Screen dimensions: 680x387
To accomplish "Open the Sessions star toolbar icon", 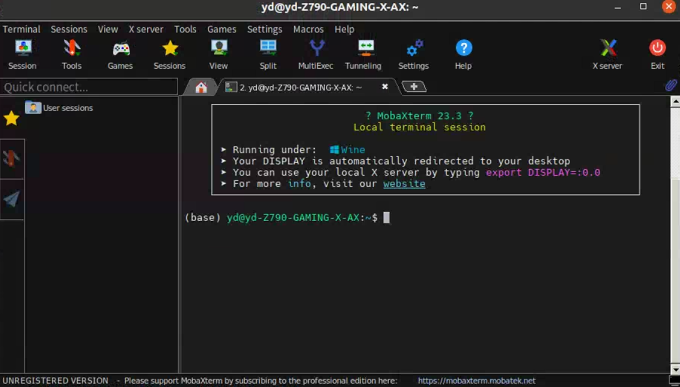I will 170,54.
